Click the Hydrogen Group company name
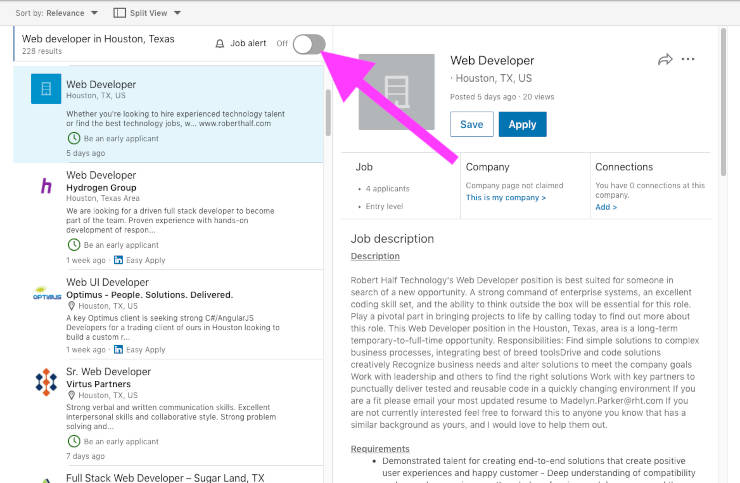The image size is (740, 483). pos(101,187)
